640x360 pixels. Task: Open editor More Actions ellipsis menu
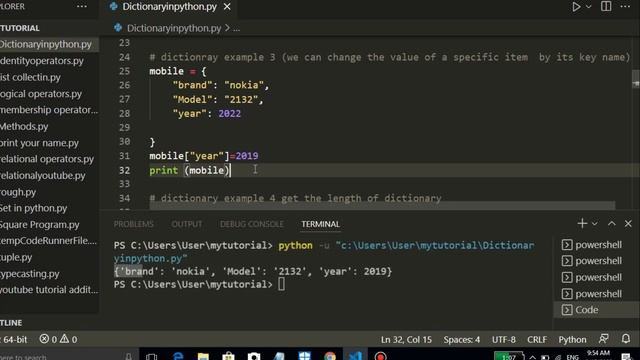[625, 7]
